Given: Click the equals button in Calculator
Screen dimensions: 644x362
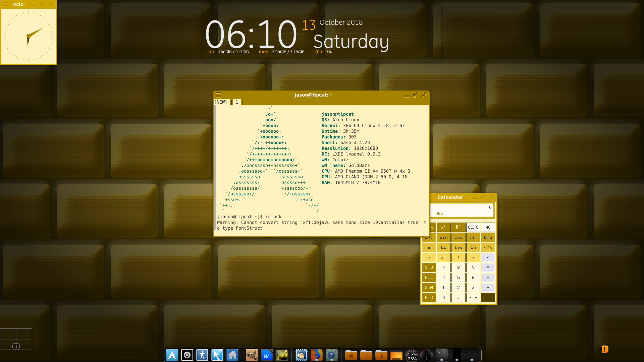Looking at the screenshot, I should (x=488, y=298).
